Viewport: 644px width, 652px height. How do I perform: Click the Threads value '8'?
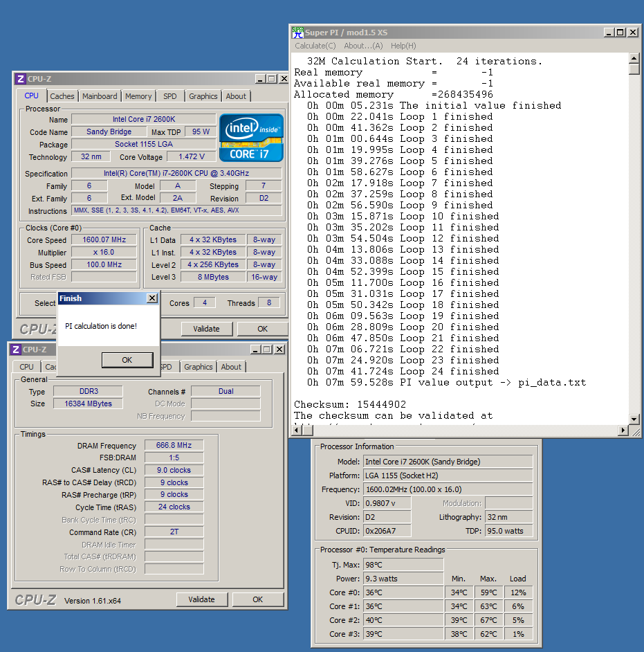click(x=269, y=302)
